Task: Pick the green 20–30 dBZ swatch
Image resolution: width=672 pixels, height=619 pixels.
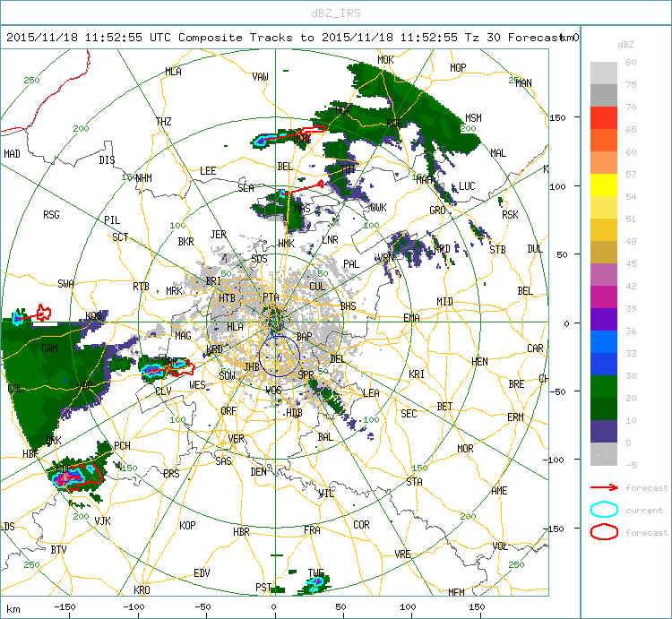Action: 604,386
